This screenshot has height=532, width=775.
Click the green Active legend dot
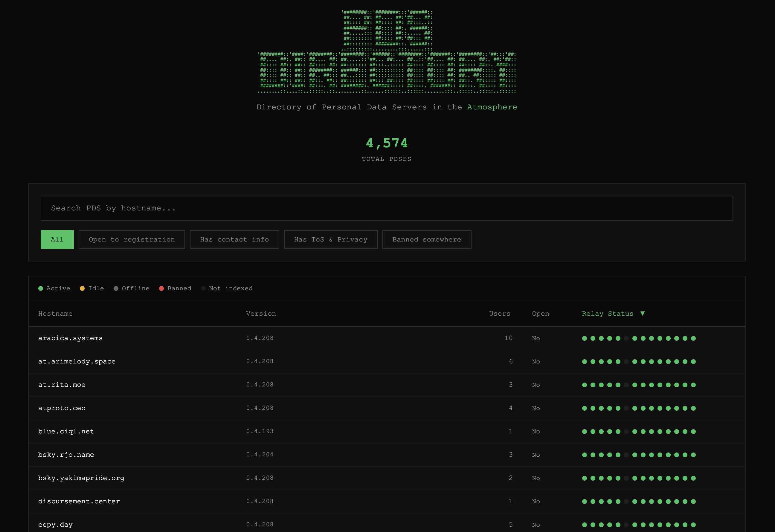click(41, 288)
